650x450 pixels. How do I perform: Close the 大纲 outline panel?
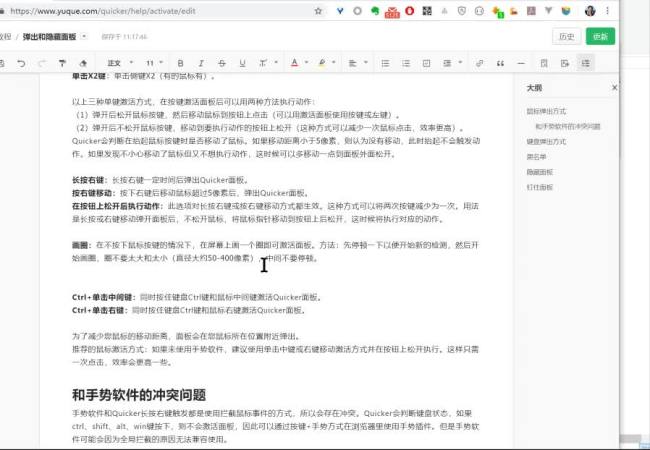coord(614,87)
